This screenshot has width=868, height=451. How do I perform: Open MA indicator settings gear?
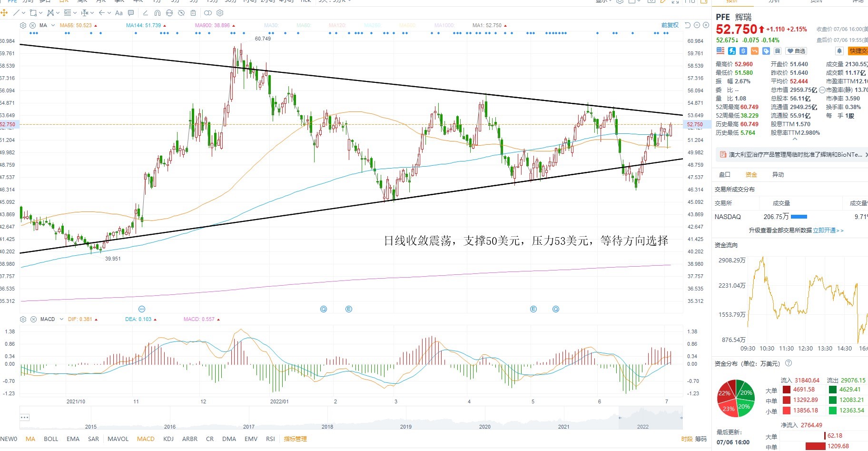point(23,25)
